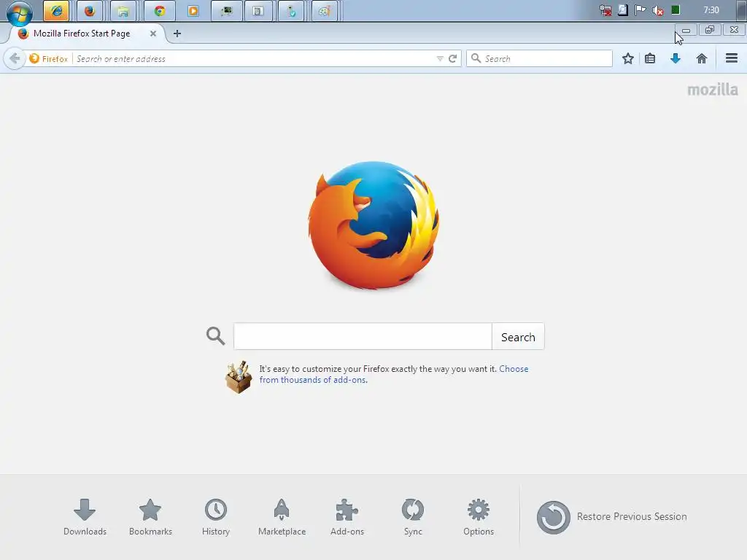This screenshot has height=560, width=747.
Task: Open History from the bottom launcher
Action: point(216,517)
